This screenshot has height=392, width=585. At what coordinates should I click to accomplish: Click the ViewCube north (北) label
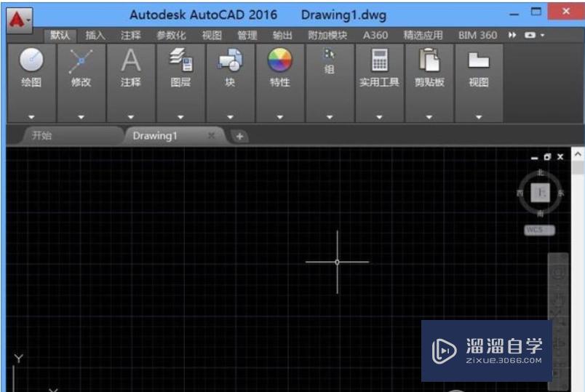pos(541,172)
